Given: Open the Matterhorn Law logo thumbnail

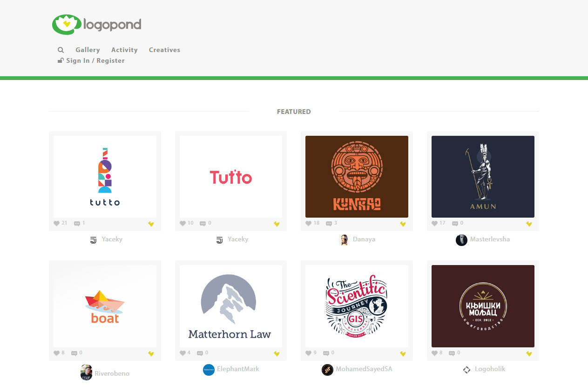Looking at the screenshot, I should click(x=231, y=306).
